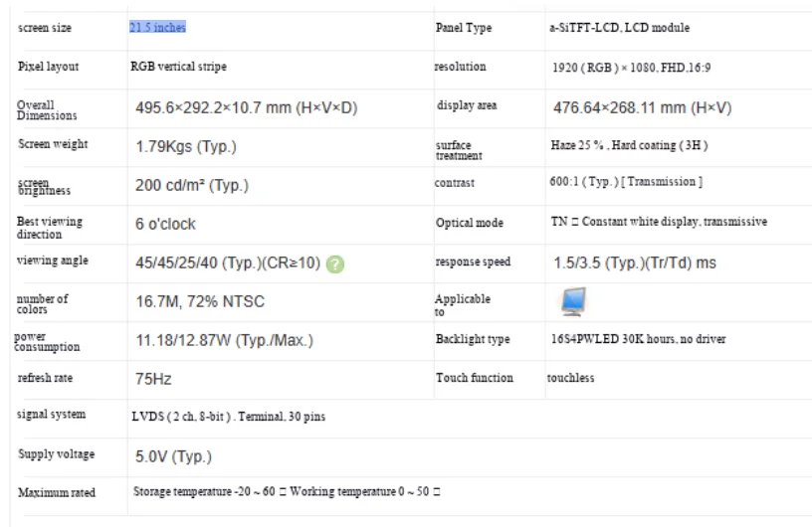Click the 'resolution' label
This screenshot has width=812, height=527.
(460, 67)
